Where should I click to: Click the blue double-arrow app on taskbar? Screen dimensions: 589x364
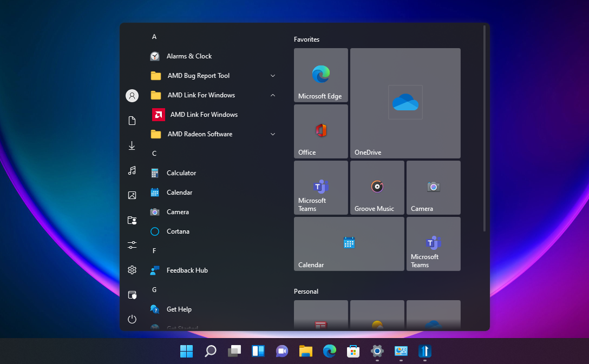[x=425, y=351]
